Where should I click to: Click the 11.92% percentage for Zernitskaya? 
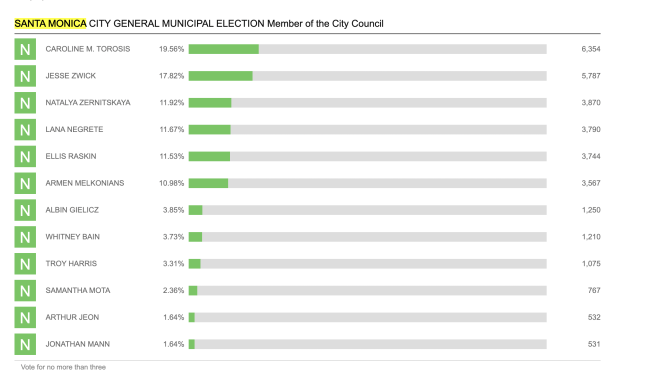pos(172,102)
